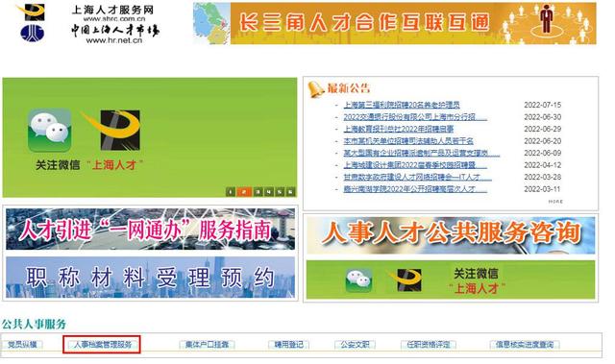Click the date 2022-06-29

[542, 129]
